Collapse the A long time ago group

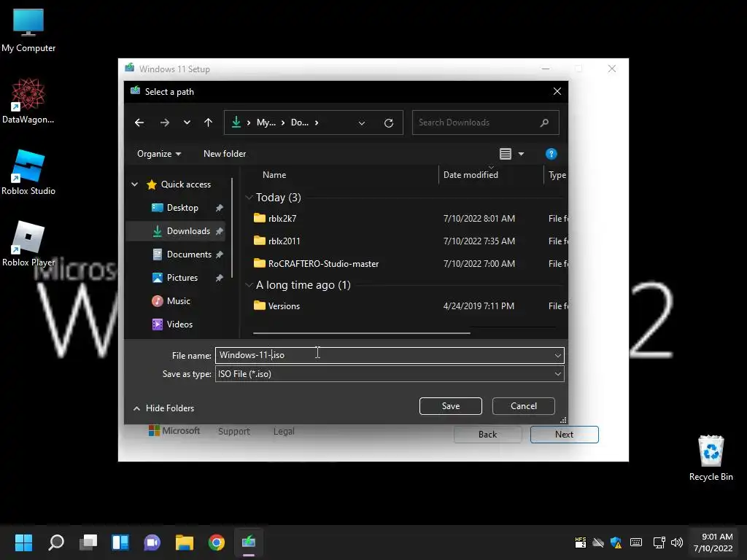pyautogui.click(x=249, y=285)
